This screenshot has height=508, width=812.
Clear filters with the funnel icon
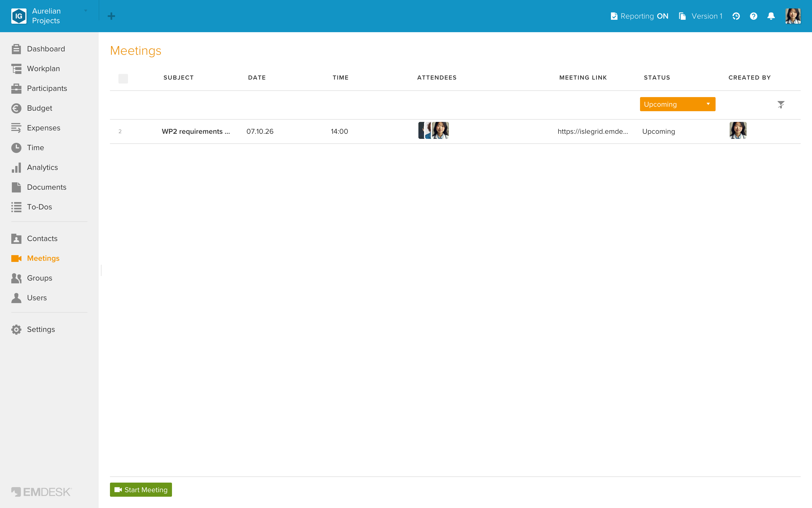pos(781,104)
